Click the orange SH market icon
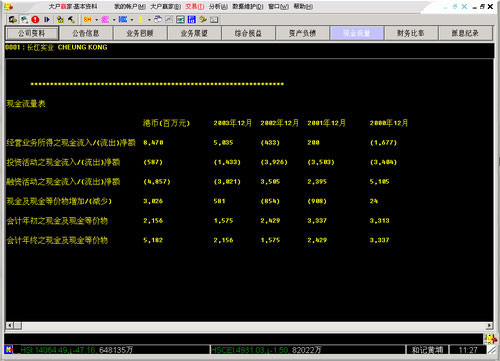The image size is (500, 361). (87, 20)
